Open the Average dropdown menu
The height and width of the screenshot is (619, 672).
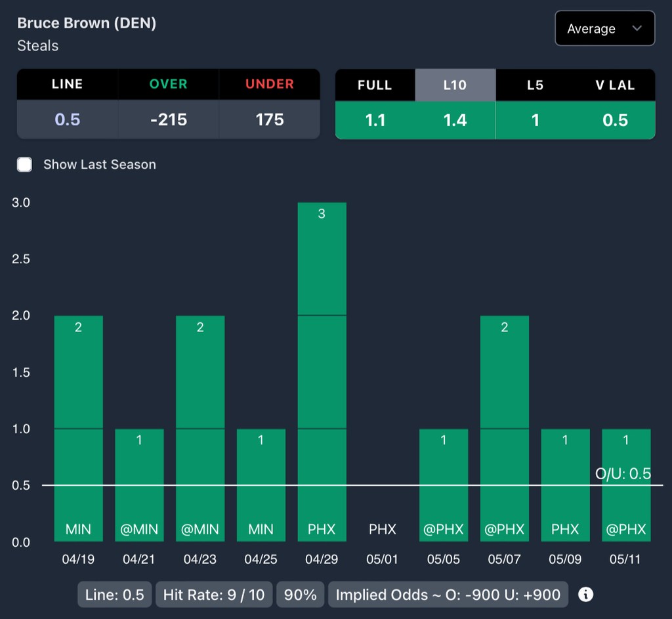pyautogui.click(x=604, y=28)
